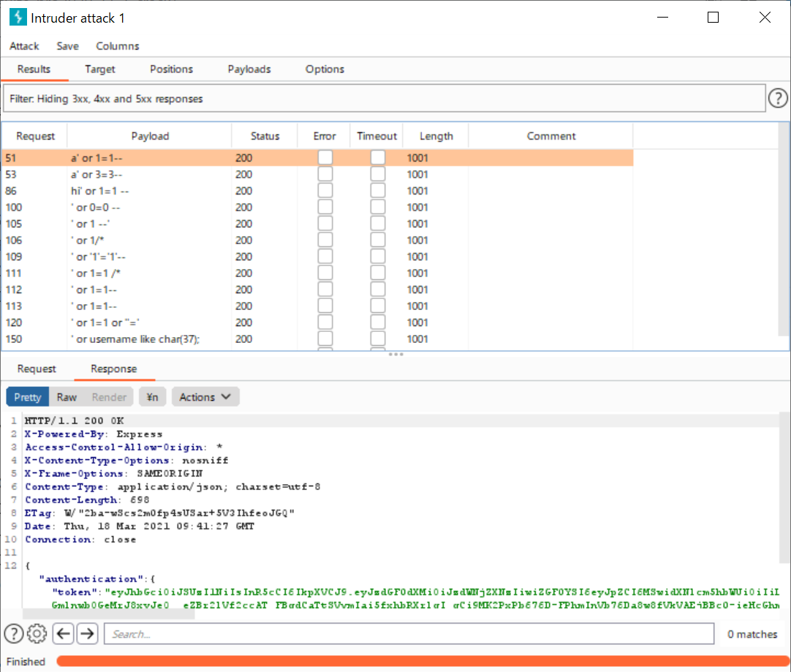The width and height of the screenshot is (791, 672).
Task: Sort by the Request column header
Action: 35,136
